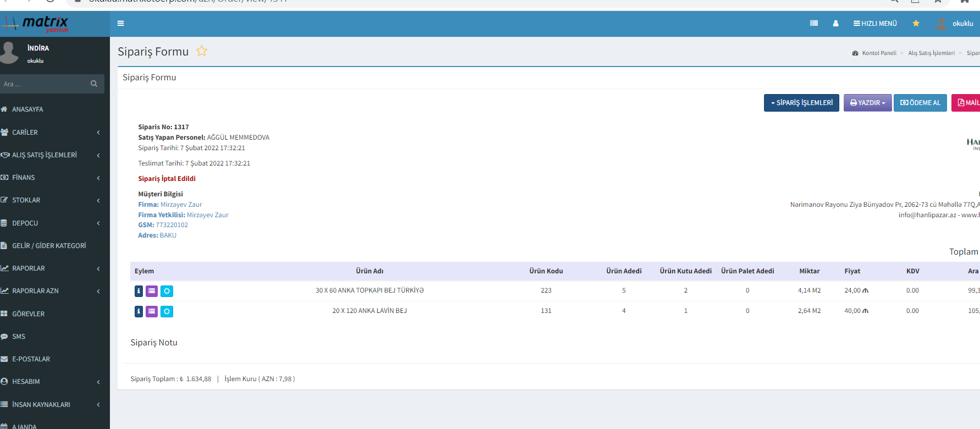Image resolution: width=980 pixels, height=429 pixels.
Task: Click the barcode icon in top bar
Action: point(814,24)
